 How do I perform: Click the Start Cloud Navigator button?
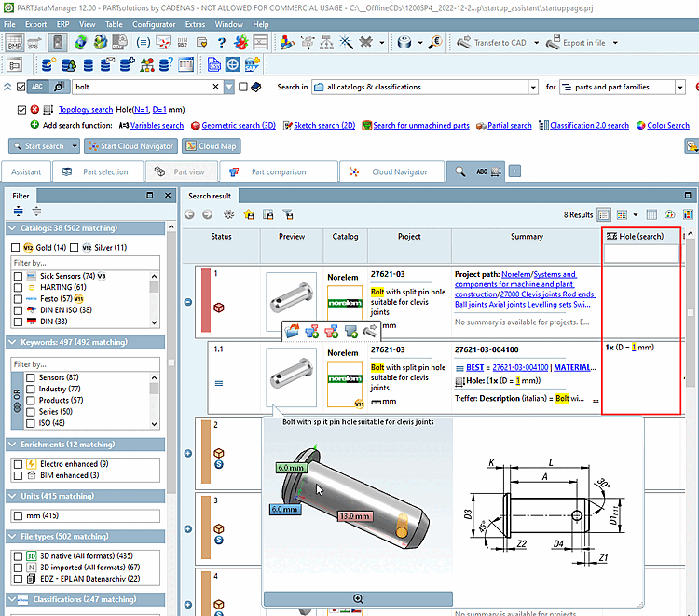click(x=130, y=146)
